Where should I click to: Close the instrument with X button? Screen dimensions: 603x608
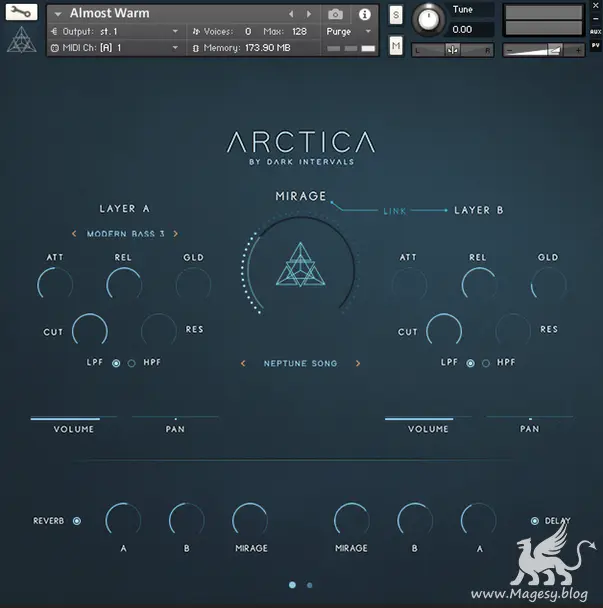596,5
